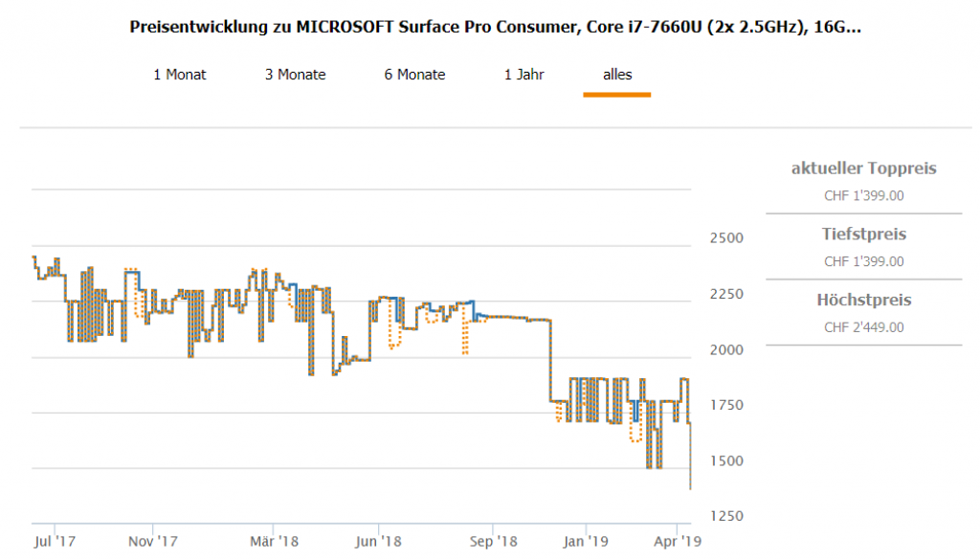Click the Preisentwicklung chart title
This screenshot has height=559, width=980.
(x=495, y=27)
